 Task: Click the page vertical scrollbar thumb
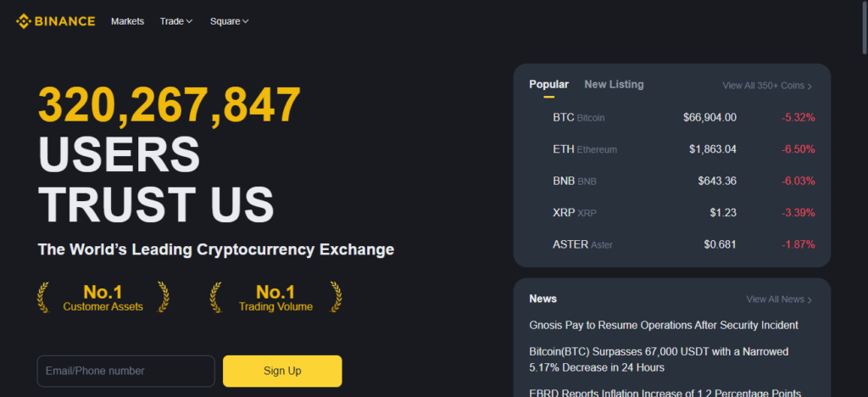click(x=864, y=28)
